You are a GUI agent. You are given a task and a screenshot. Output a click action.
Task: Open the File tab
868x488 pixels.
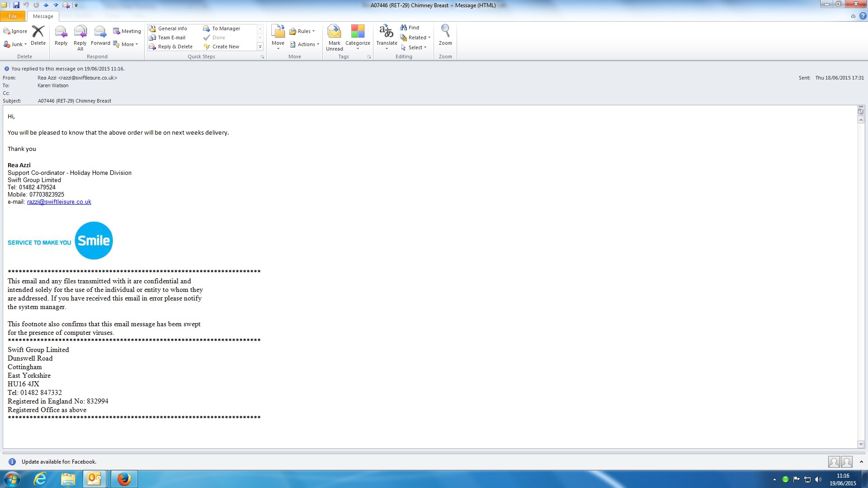pos(13,16)
